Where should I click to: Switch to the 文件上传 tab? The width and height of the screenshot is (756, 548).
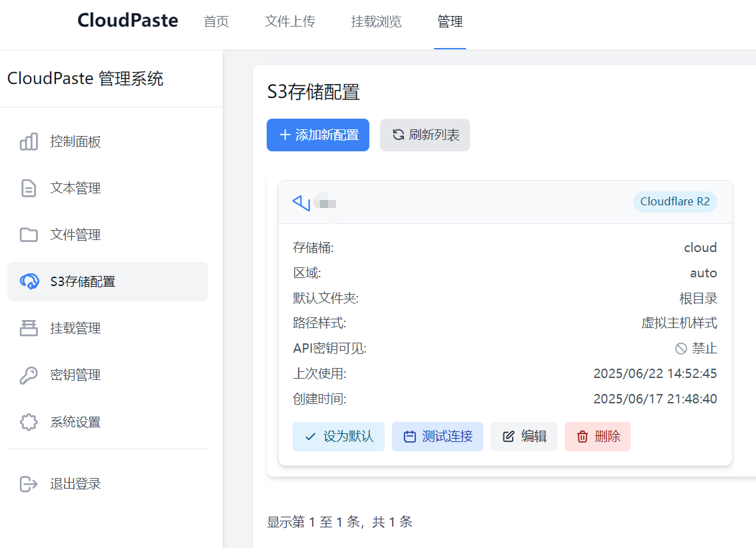pos(290,21)
